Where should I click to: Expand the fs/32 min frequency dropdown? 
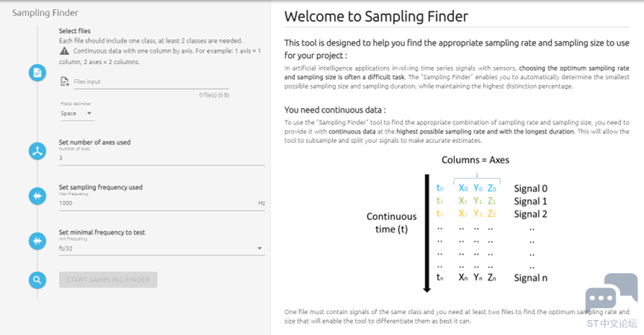[x=162, y=249]
